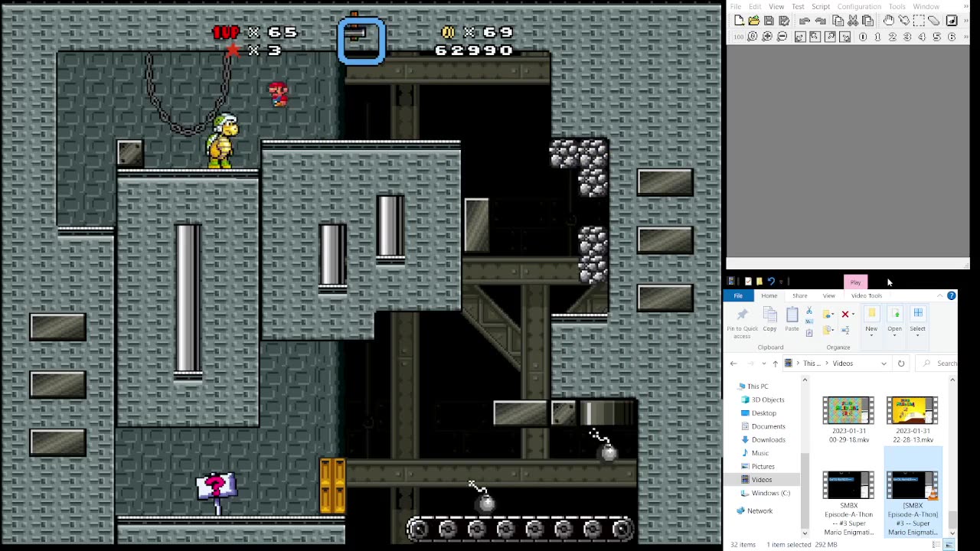
Task: Switch to the Video Tools tab in Explorer
Action: (x=867, y=295)
